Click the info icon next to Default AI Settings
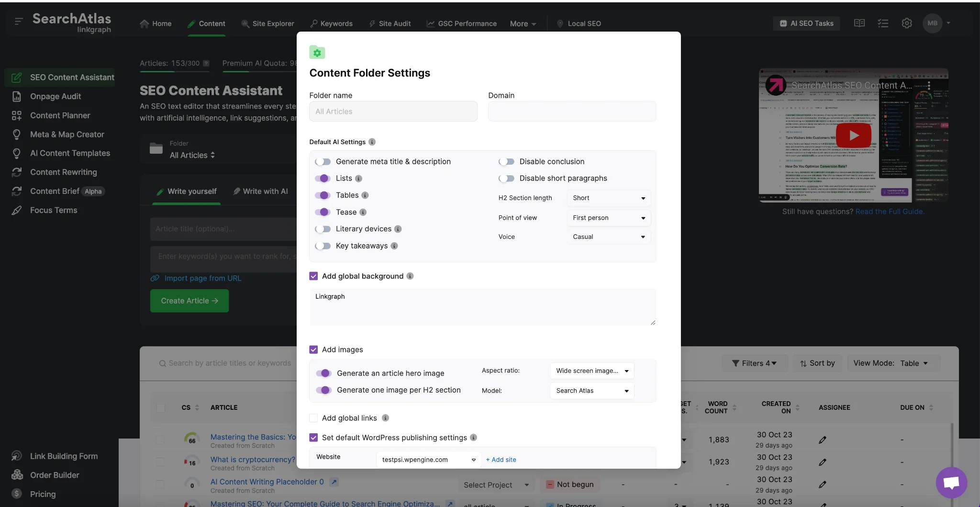Viewport: 980px width, 507px height. click(x=372, y=142)
